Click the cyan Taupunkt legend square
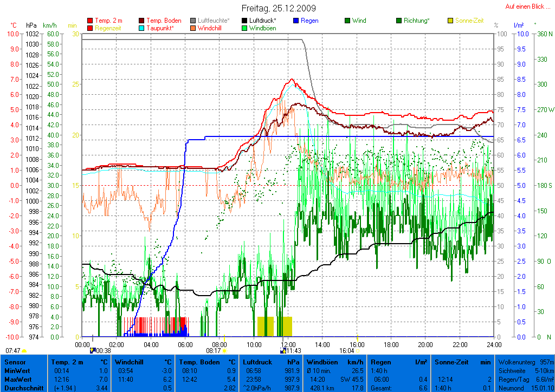555x392 pixels. 142,28
